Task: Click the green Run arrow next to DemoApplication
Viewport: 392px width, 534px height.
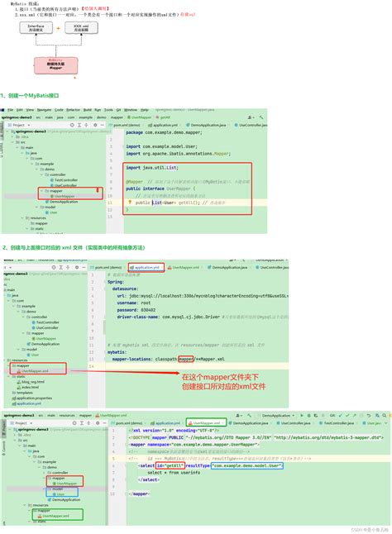Action: (301, 416)
